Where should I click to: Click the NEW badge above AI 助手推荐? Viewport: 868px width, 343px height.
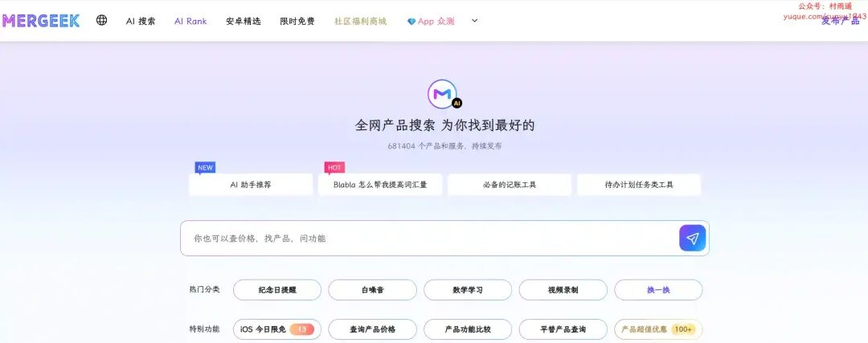(205, 168)
